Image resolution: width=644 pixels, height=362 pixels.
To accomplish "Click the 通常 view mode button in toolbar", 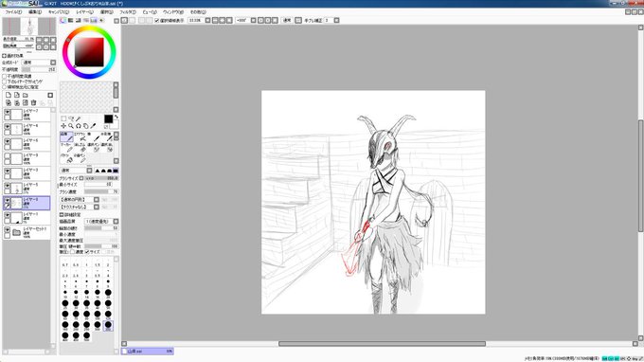I will click(x=287, y=20).
